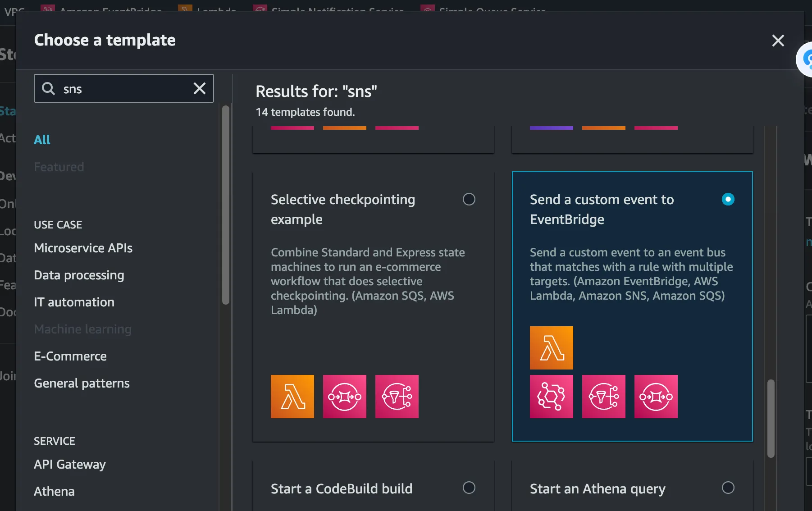Filter by E-Commerce use case
This screenshot has width=812, height=511.
(70, 356)
